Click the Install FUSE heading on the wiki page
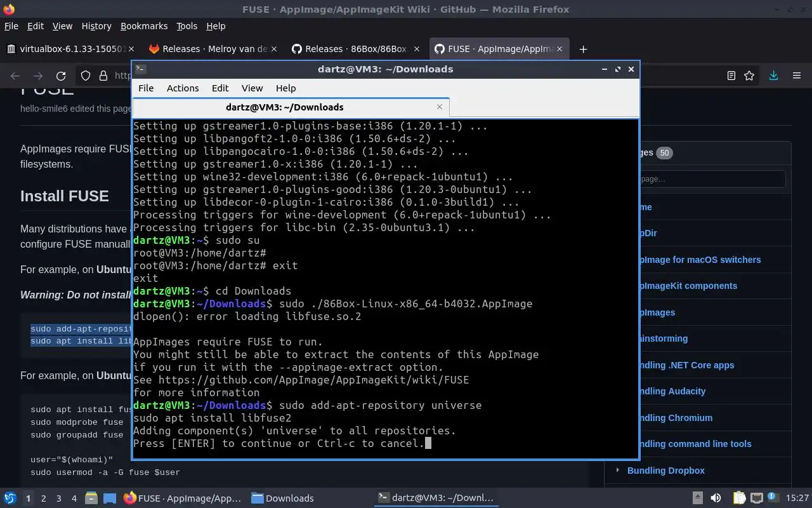 [65, 196]
